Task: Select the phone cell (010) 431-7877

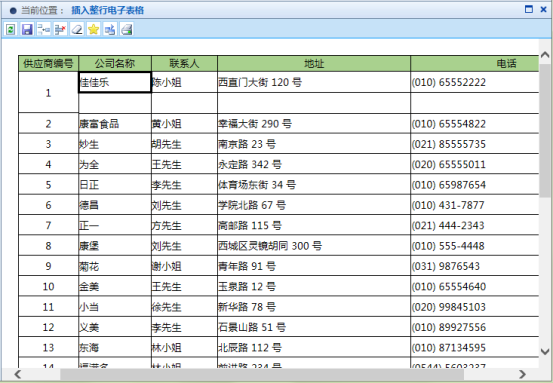Action: pos(475,205)
